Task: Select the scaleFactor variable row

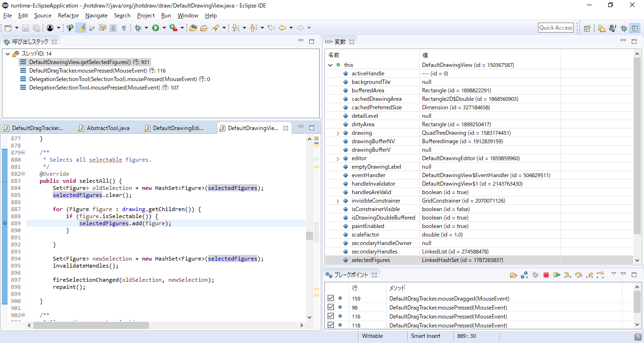Action: [479, 235]
